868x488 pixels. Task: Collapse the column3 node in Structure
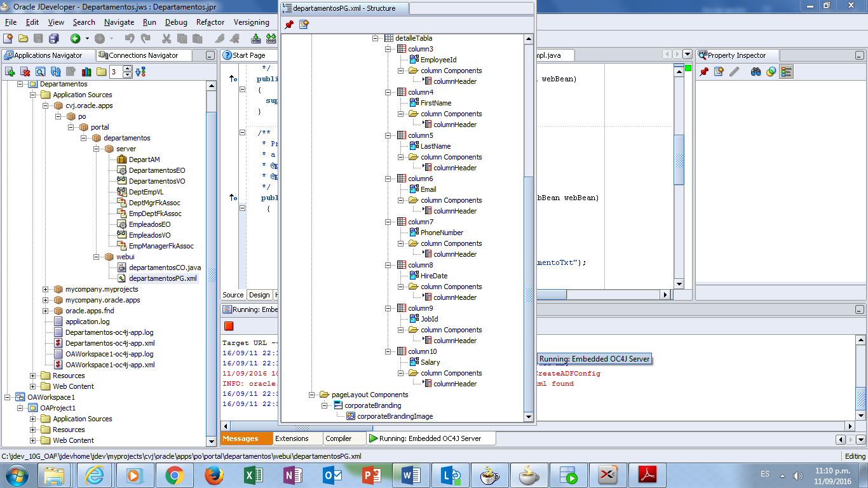[388, 50]
